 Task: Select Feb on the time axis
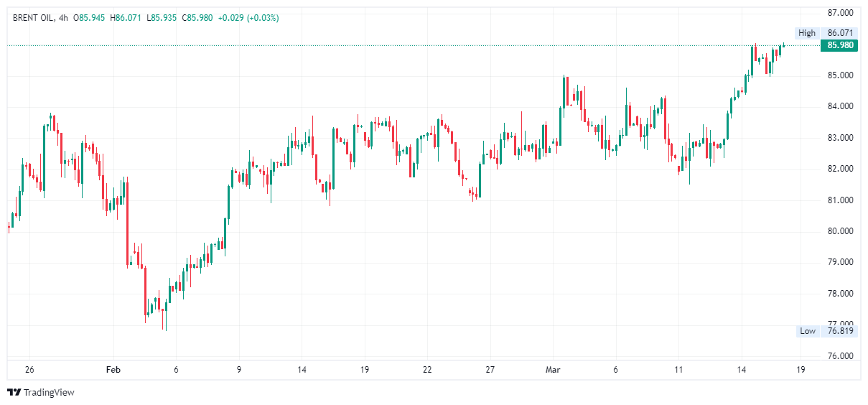tap(113, 370)
